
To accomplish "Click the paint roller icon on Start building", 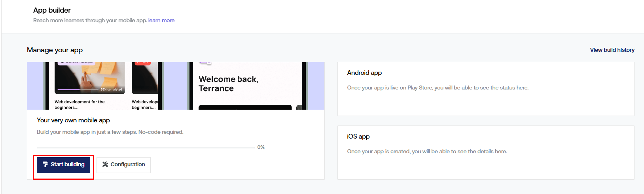I will [x=45, y=164].
